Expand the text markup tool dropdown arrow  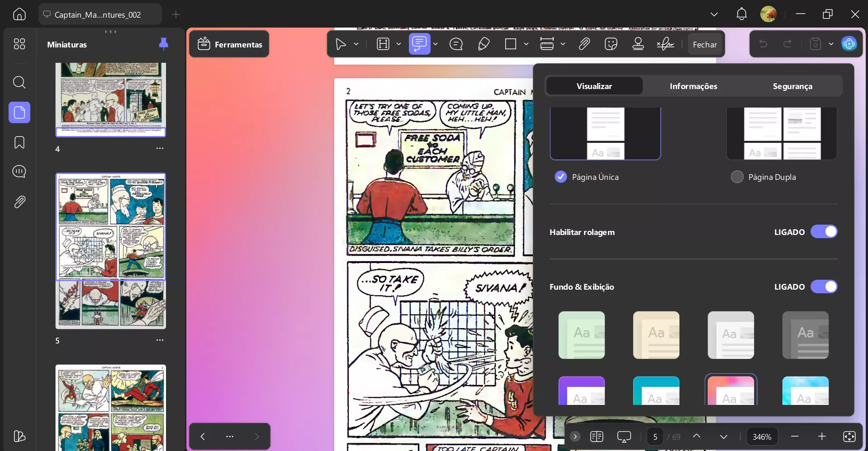click(398, 44)
